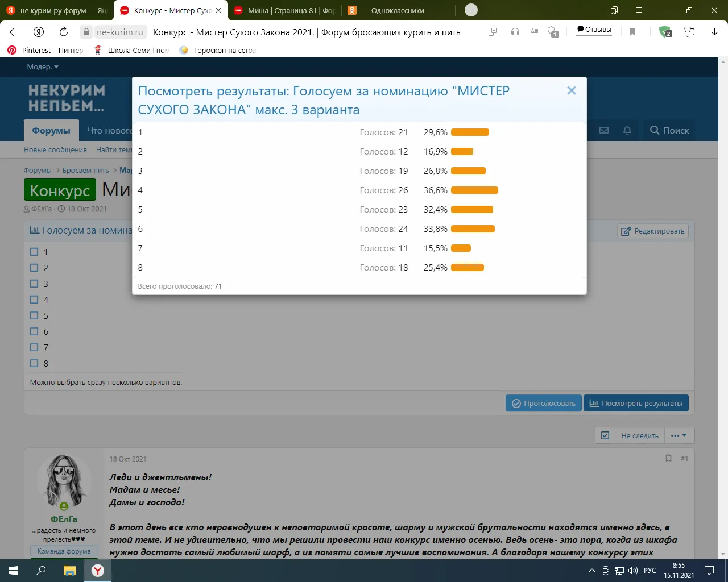Go back using the browser back arrow

click(x=14, y=32)
